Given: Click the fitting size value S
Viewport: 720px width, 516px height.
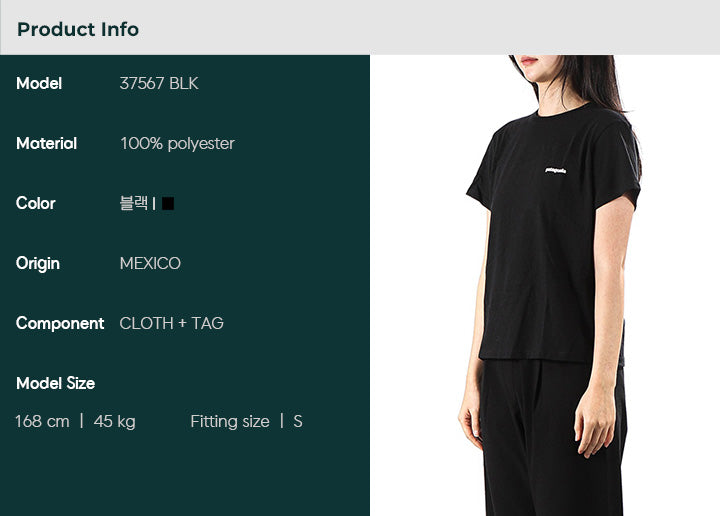Looking at the screenshot, I should click(x=298, y=421).
